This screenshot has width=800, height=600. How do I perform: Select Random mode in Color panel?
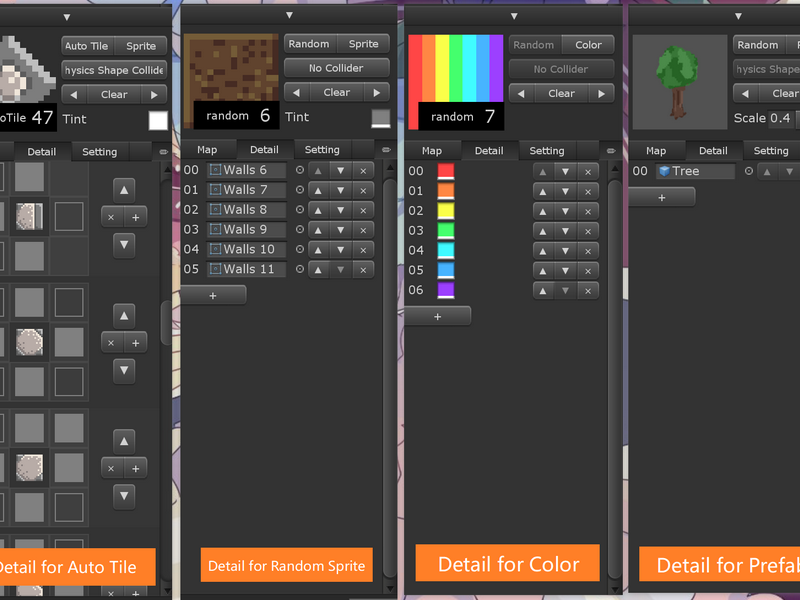534,45
